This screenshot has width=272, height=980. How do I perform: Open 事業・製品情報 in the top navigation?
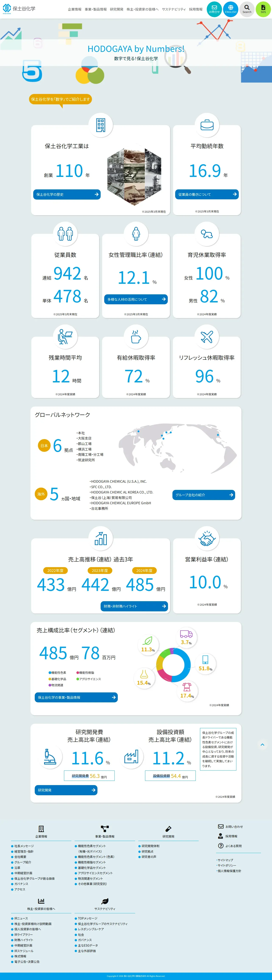tap(96, 9)
